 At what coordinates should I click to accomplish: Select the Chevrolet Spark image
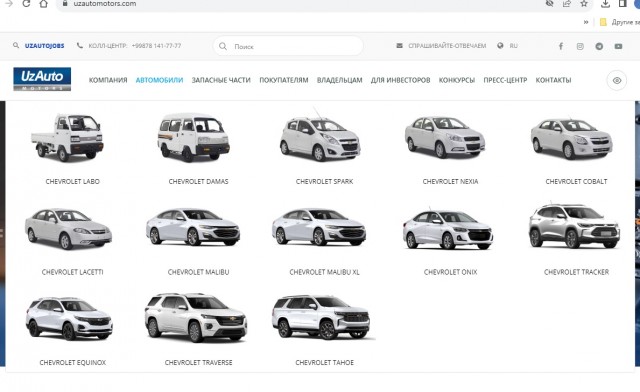pos(320,136)
